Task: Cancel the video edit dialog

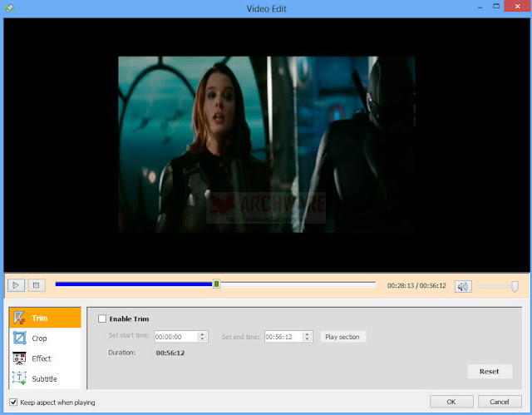Action: coord(500,402)
